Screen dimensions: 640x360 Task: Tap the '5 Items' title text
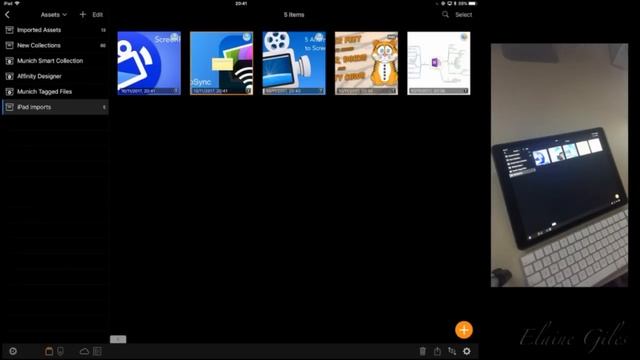(x=294, y=15)
